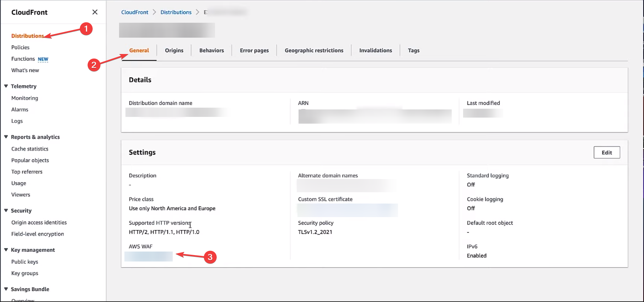Image resolution: width=644 pixels, height=302 pixels.
Task: Click the Default root object label
Action: (490, 223)
